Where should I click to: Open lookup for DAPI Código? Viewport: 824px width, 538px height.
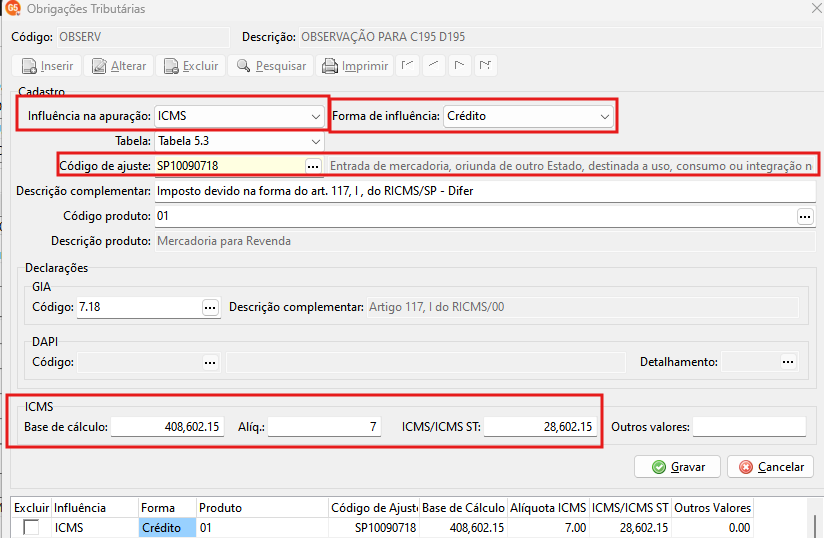point(210,362)
